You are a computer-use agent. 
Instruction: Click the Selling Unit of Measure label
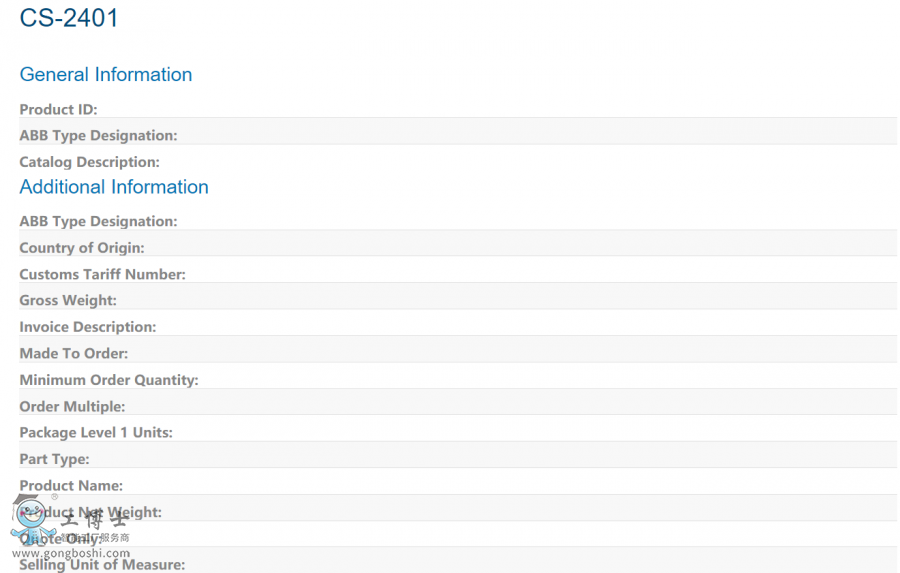(x=102, y=565)
